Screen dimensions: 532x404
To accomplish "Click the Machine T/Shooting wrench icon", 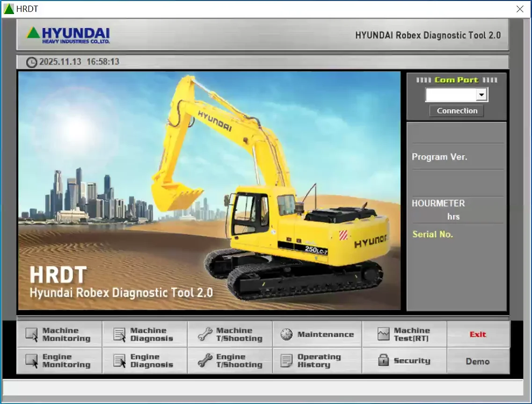I will click(205, 334).
